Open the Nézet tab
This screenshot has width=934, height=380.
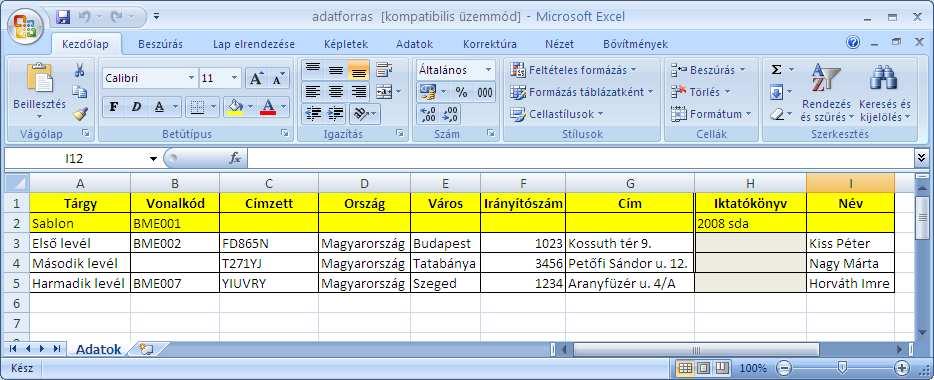click(559, 44)
